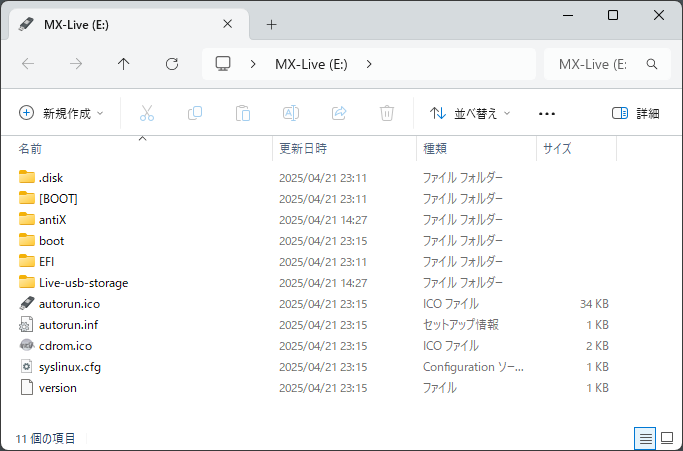Expand chevron after MX-Live (E:) in address bar
The height and width of the screenshot is (451, 683).
pos(369,64)
